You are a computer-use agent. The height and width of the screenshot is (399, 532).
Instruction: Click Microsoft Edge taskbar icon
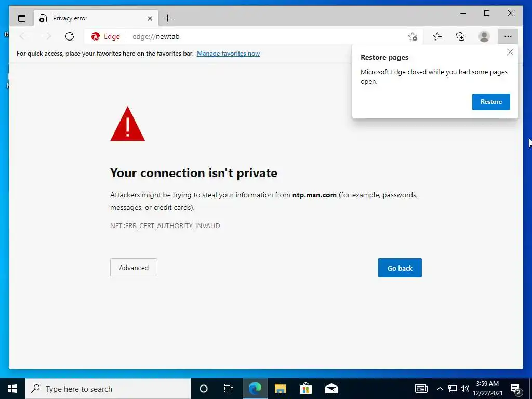(255, 389)
